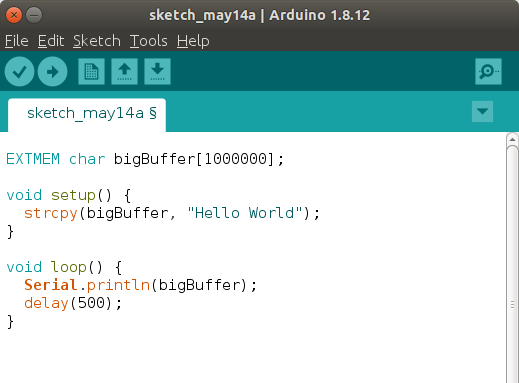
Task: Open the Sketch menu
Action: [97, 41]
